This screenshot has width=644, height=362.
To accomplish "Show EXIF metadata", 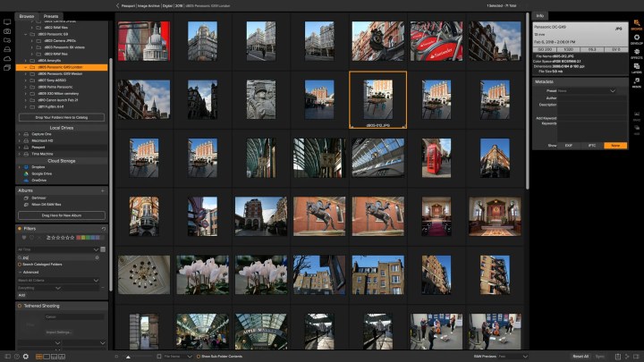I will pos(569,146).
